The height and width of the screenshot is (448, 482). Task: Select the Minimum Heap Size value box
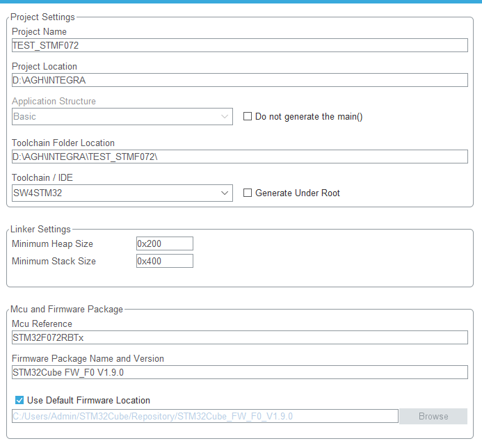point(165,243)
